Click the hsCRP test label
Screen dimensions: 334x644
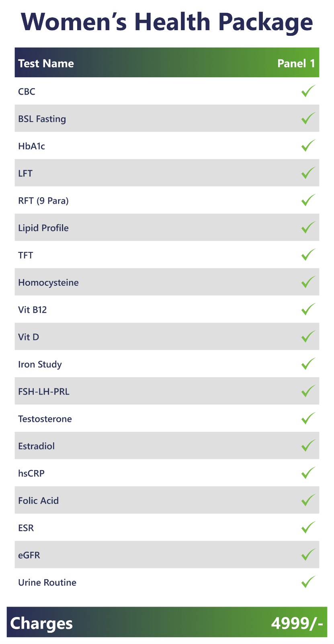click(x=31, y=474)
